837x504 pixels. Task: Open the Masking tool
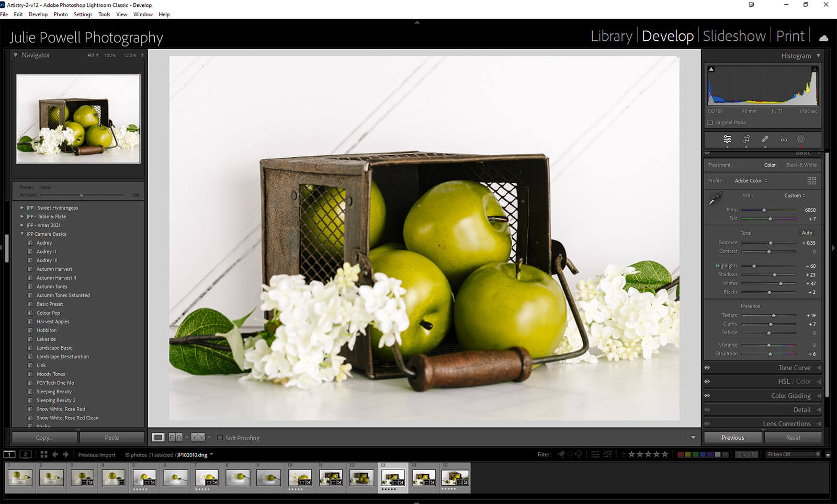coord(801,139)
